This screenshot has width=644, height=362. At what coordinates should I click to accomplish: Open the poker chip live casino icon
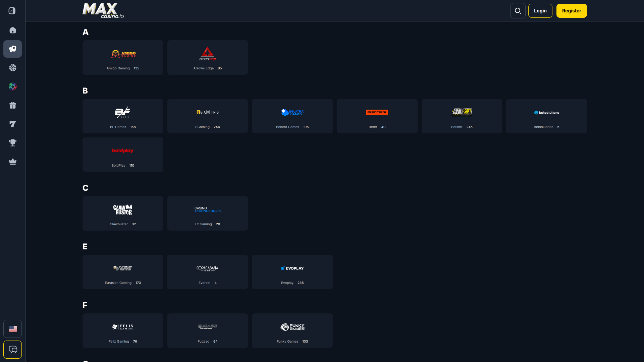13,68
